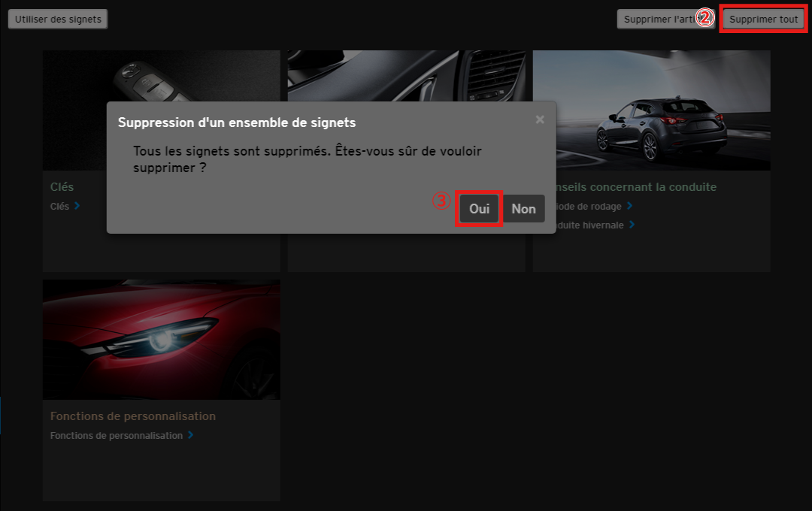Image resolution: width=812 pixels, height=511 pixels.
Task: Click the bold Fonctions de personnalisation heading
Action: coord(133,416)
